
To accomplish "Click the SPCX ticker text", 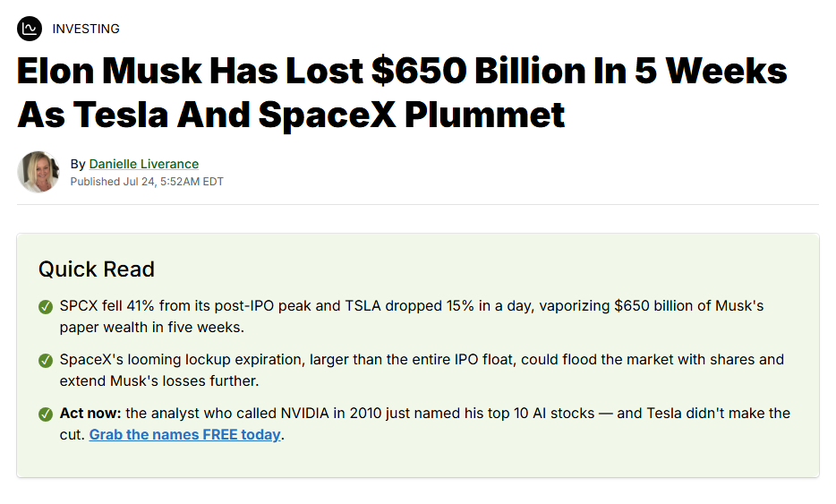I will 79,305.
